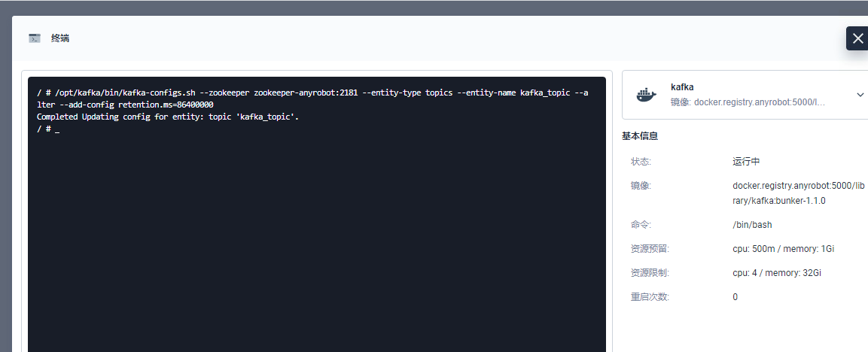Click the kafka-configs.sh command line in terminal
868x352 pixels.
coord(312,99)
